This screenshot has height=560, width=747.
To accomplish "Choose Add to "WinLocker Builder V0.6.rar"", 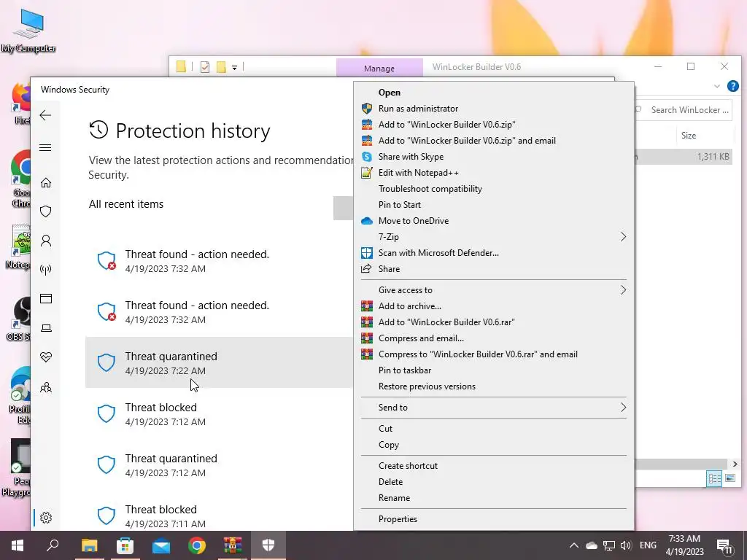I will point(494,322).
